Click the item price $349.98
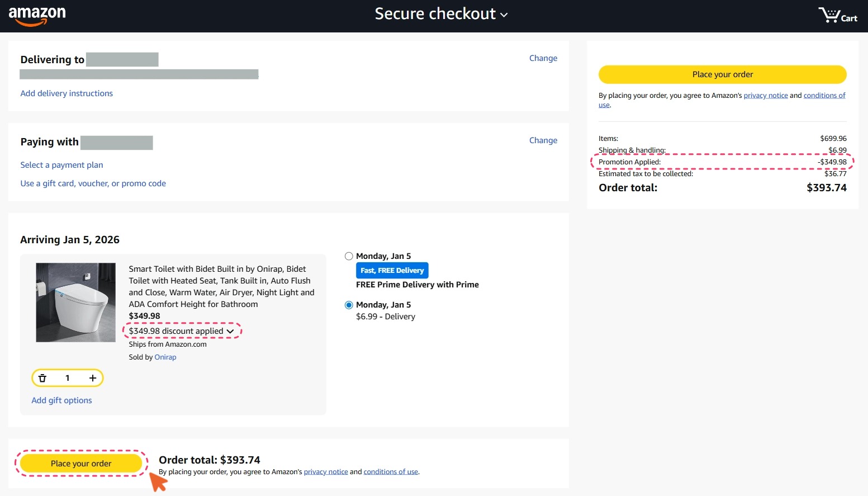 click(144, 316)
